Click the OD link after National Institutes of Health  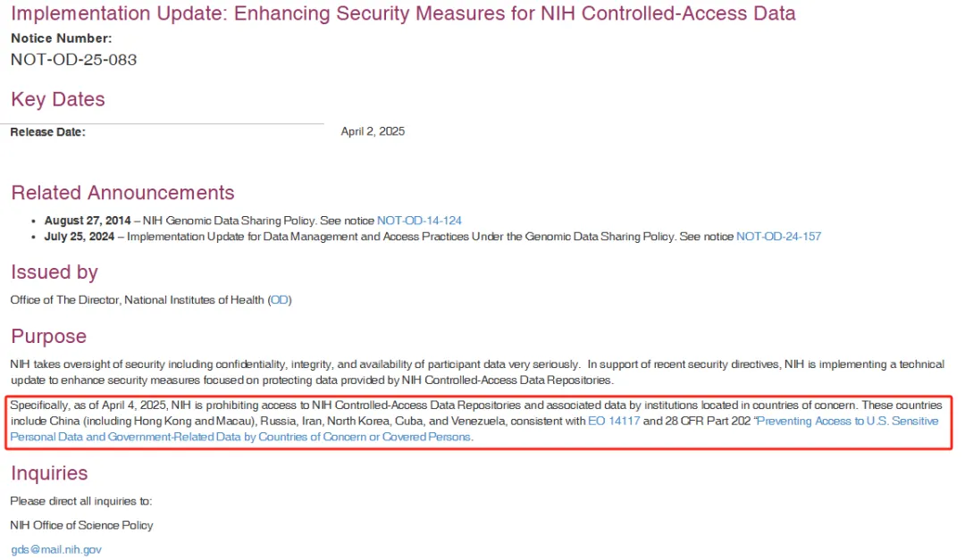(x=280, y=300)
